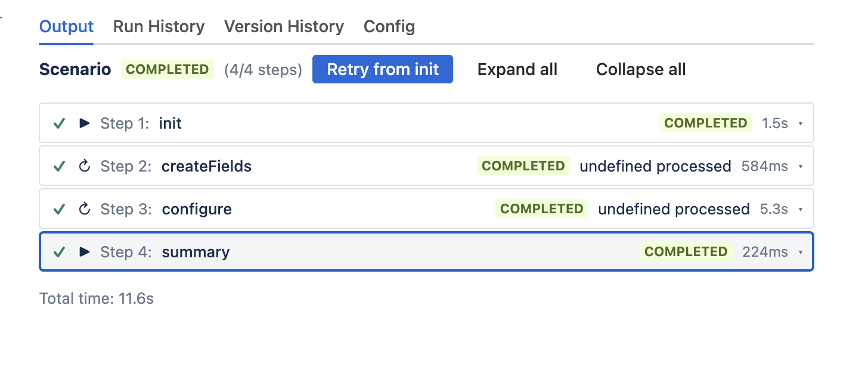
Task: Click the play icon on Step 4 summary
Action: click(x=84, y=252)
